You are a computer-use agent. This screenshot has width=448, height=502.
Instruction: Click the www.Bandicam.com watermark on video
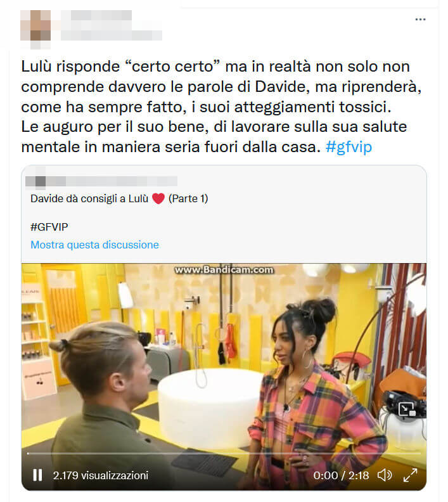pyautogui.click(x=224, y=270)
